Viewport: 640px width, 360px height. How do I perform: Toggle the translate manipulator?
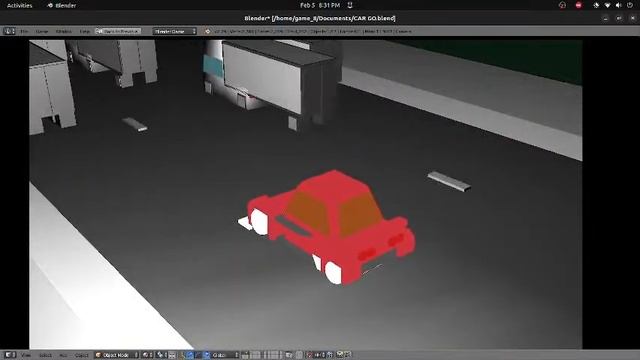[x=190, y=355]
